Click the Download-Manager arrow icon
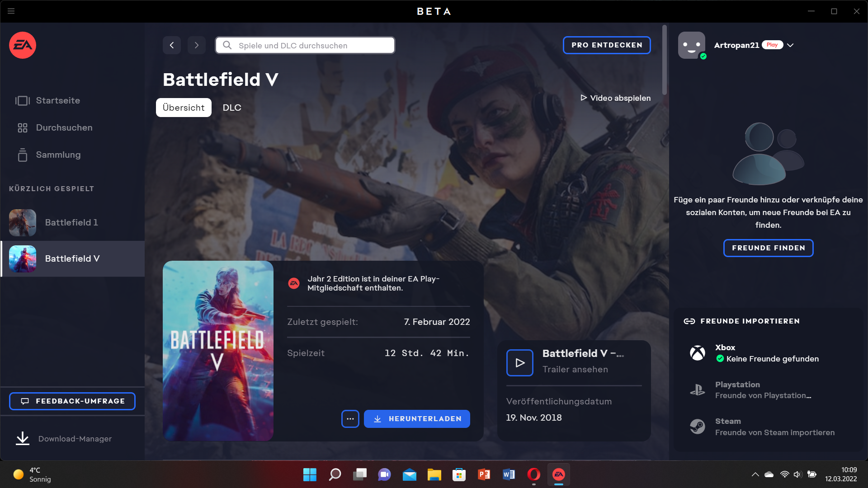Image resolution: width=868 pixels, height=488 pixels. click(x=23, y=439)
